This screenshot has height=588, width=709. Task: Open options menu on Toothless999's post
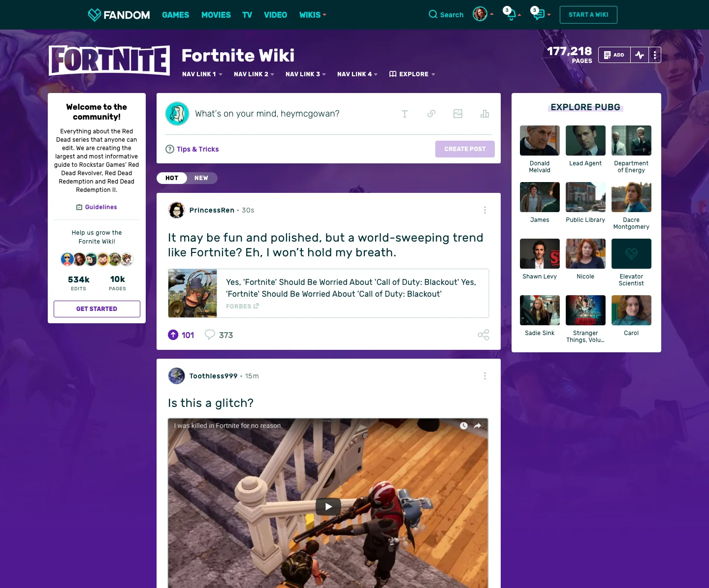[485, 375]
